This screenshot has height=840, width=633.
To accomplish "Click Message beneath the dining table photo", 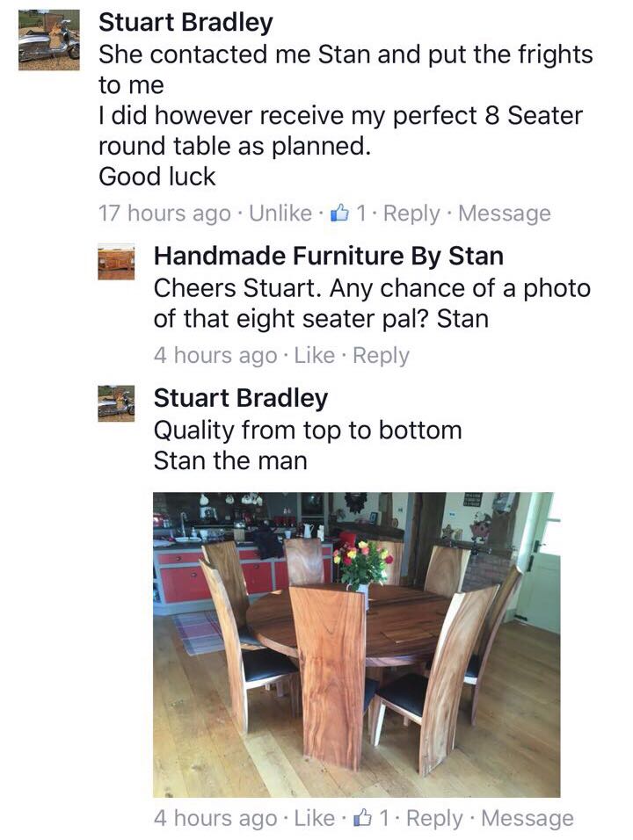I will coord(527,818).
